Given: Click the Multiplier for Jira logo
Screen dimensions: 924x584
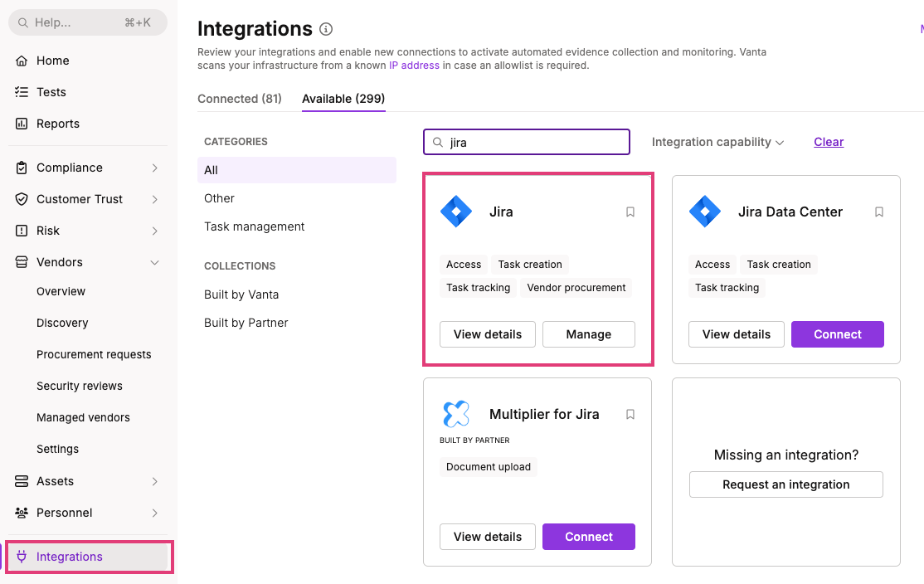Looking at the screenshot, I should (x=456, y=414).
